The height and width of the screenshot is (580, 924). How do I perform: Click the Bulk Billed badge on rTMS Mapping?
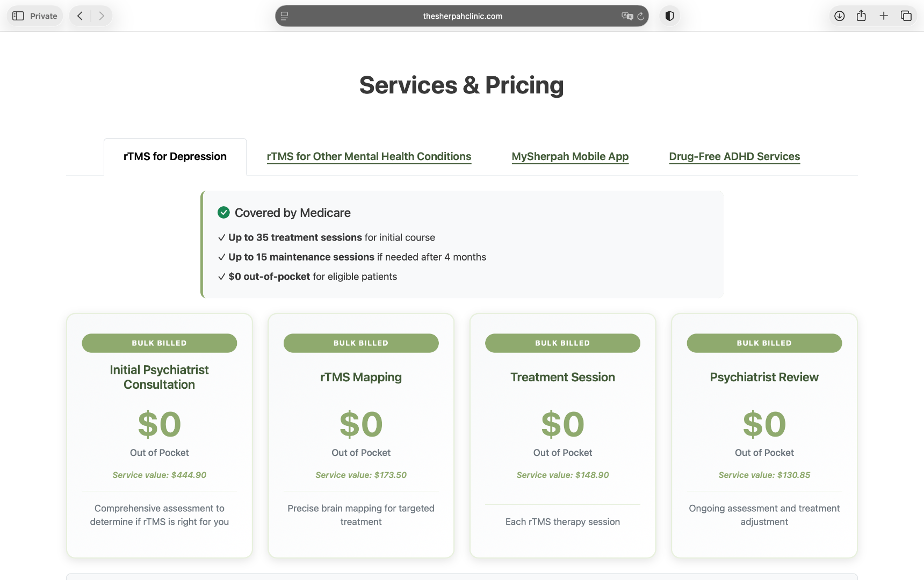point(361,343)
